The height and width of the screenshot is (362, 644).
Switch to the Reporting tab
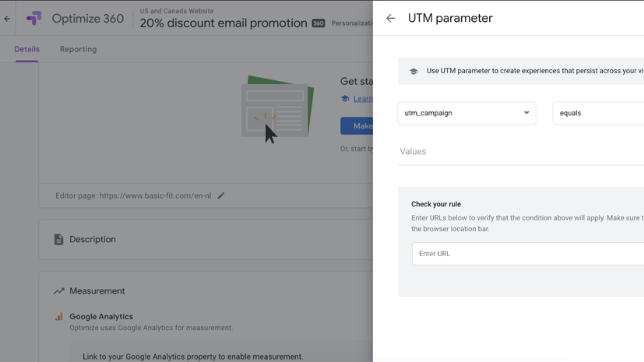coord(78,49)
